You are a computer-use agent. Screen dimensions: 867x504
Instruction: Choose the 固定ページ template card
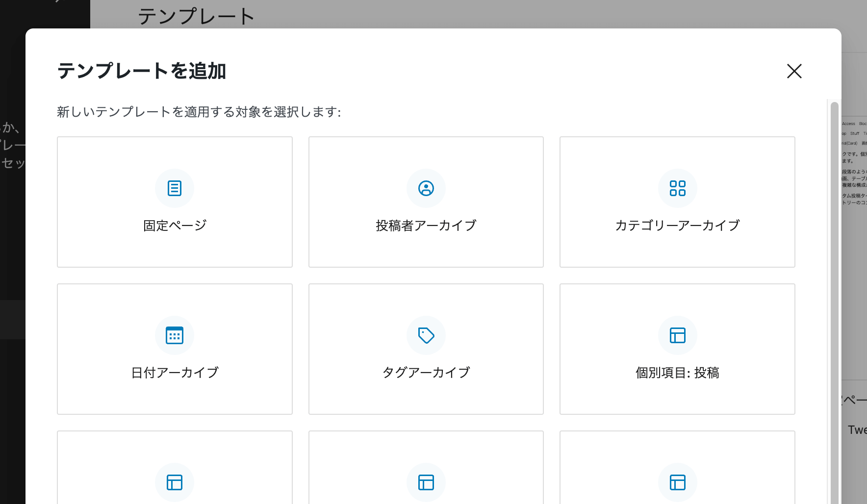(x=175, y=202)
